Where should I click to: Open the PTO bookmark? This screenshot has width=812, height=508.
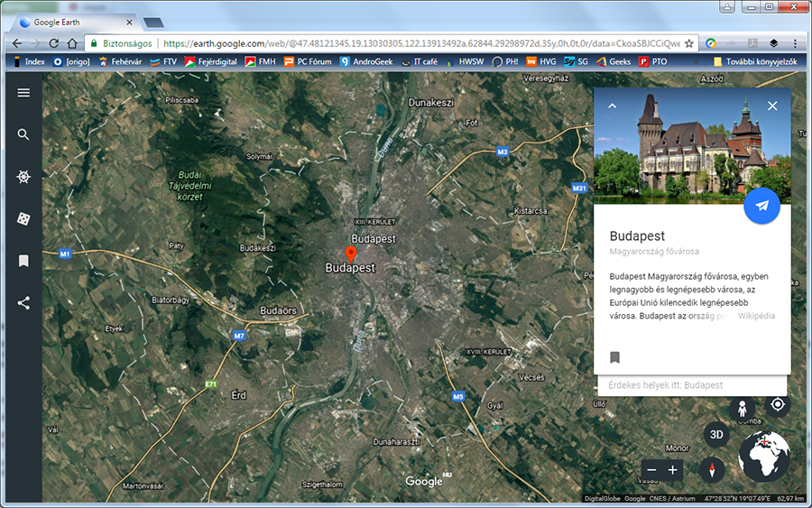click(x=653, y=61)
